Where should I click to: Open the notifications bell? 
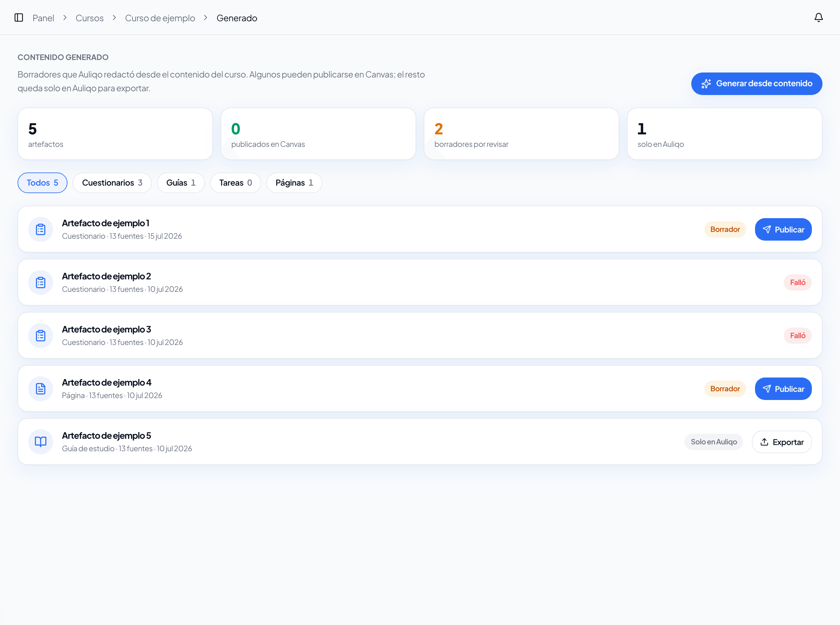coord(818,18)
